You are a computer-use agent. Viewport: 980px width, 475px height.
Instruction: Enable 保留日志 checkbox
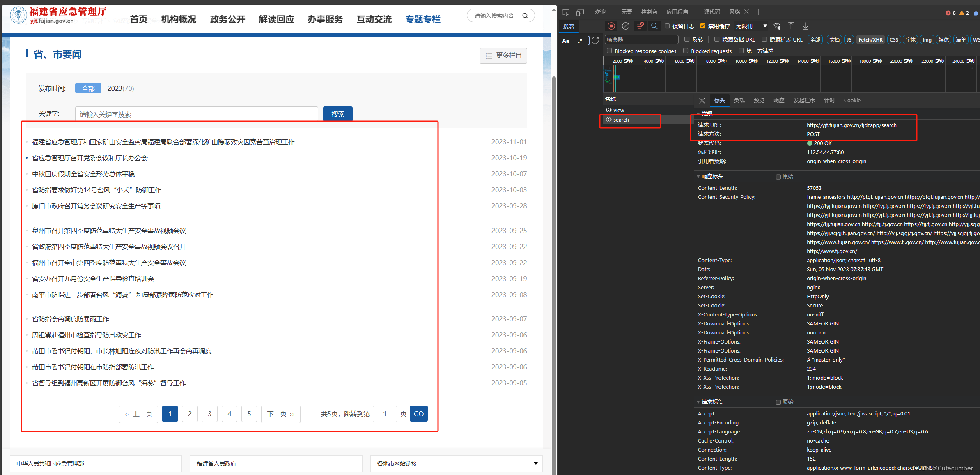coord(667,26)
